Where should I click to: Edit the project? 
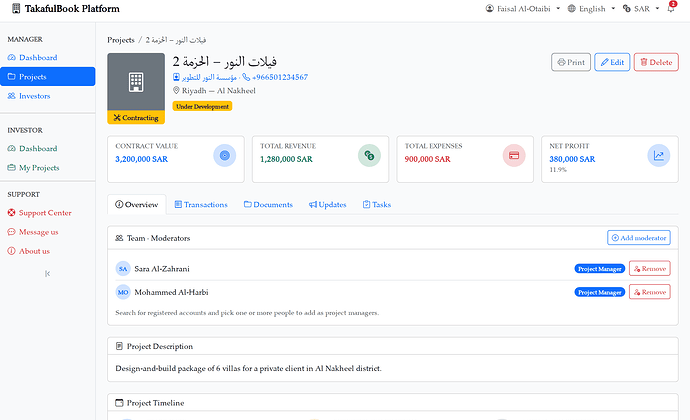612,62
